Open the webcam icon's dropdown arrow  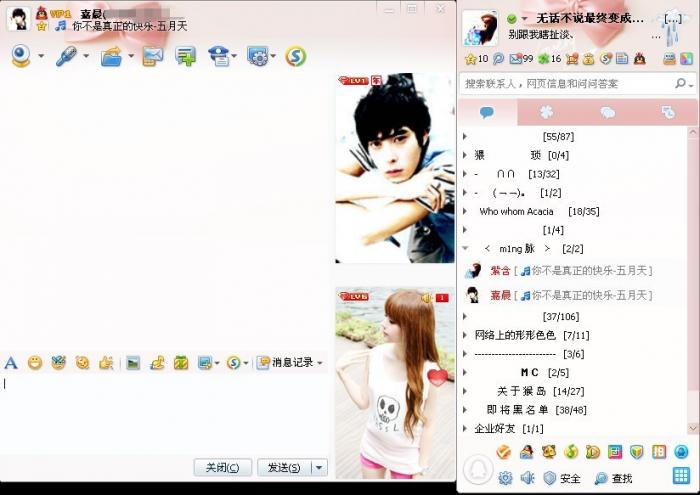pyautogui.click(x=41, y=56)
